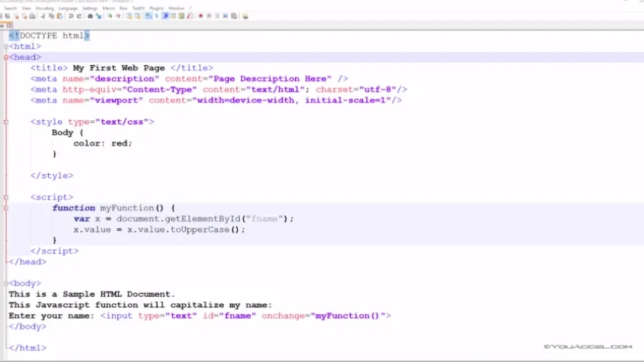644x362 pixels.
Task: Click the 'My First Web Page' title text
Action: (119, 68)
